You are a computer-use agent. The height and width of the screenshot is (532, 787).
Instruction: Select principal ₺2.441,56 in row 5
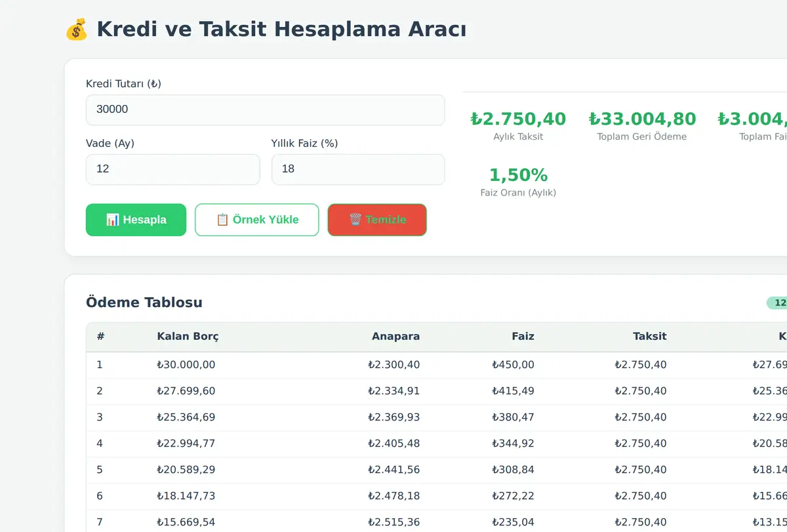pos(393,470)
